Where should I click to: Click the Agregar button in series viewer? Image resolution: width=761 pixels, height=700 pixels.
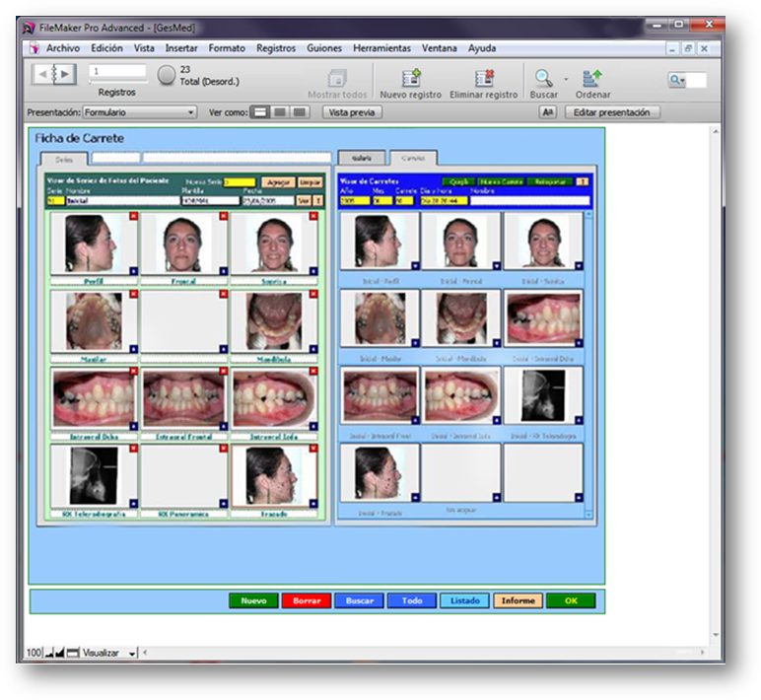pyautogui.click(x=278, y=182)
